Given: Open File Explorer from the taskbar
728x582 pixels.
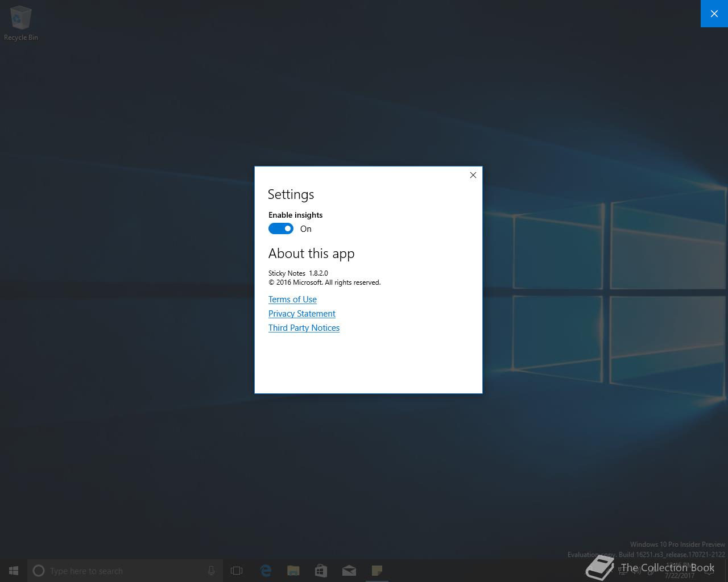Looking at the screenshot, I should [293, 571].
